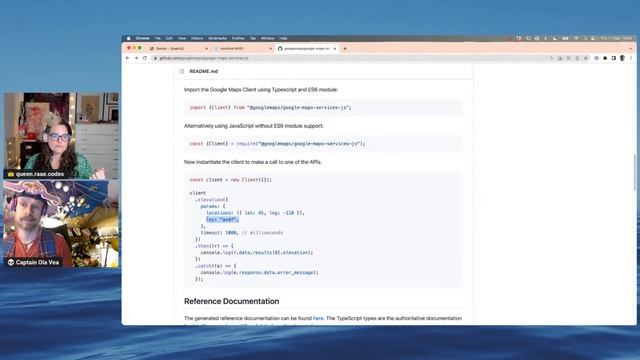Screen dimensions: 640x360
Task: Open the File menu
Action: point(158,38)
